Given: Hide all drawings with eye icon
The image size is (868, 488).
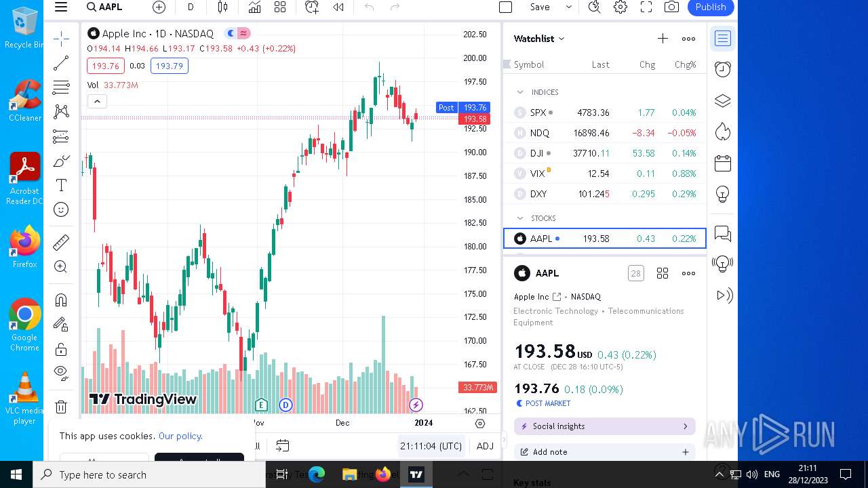Looking at the screenshot, I should tap(61, 371).
